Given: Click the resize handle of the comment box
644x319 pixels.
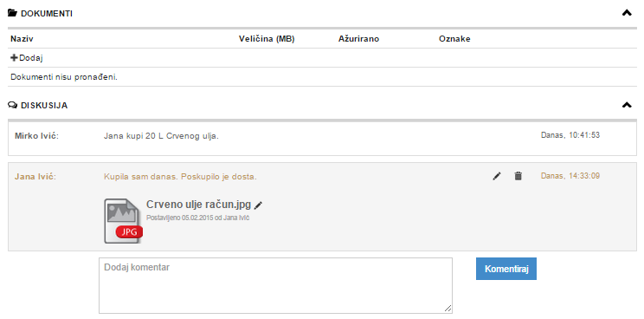Looking at the screenshot, I should (x=448, y=309).
